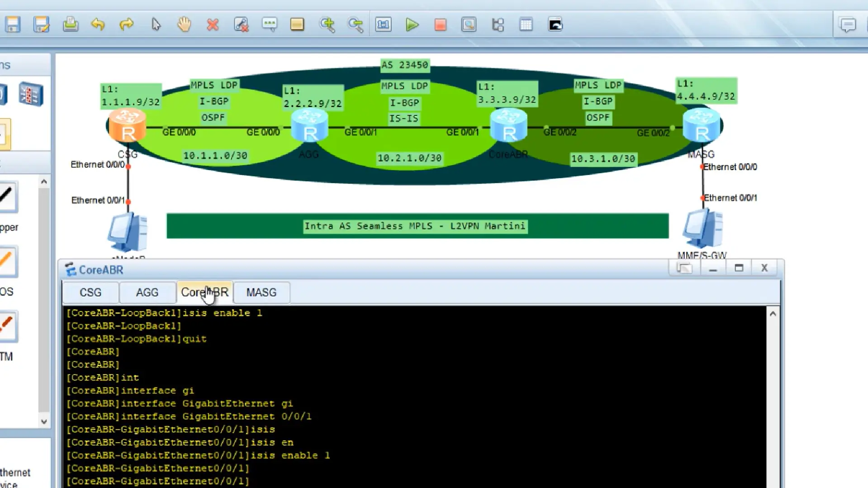The width and height of the screenshot is (868, 488).
Task: Click the Print icon in toolbar
Action: [x=70, y=24]
